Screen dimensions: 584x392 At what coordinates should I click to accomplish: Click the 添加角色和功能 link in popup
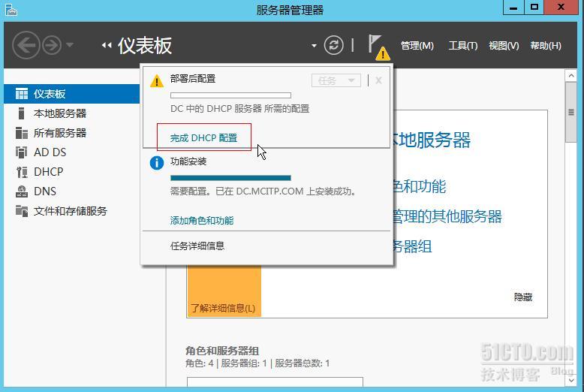[202, 221]
